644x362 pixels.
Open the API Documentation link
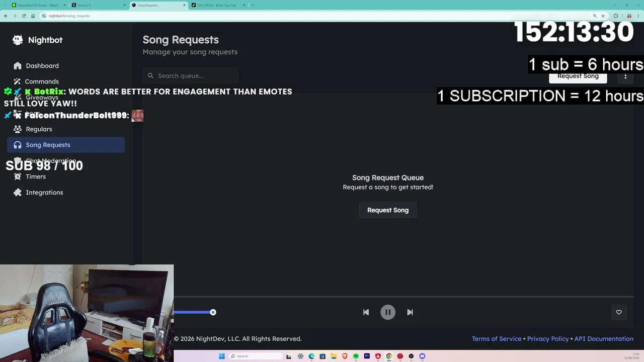point(604,339)
